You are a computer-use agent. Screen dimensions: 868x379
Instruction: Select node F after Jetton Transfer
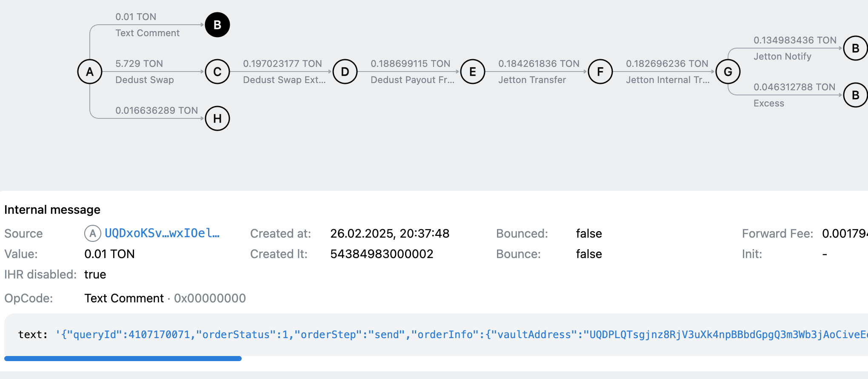(x=600, y=72)
